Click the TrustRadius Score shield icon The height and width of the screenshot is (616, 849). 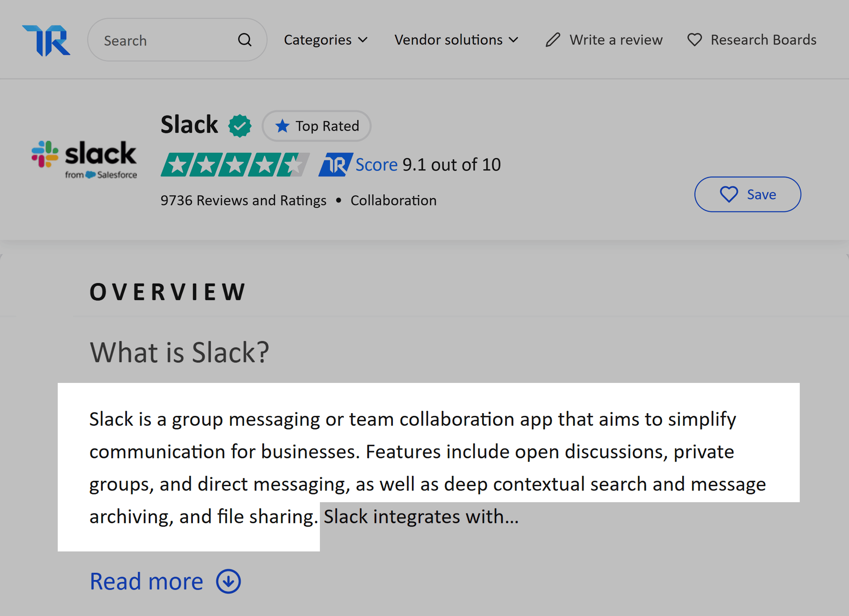[x=335, y=164]
